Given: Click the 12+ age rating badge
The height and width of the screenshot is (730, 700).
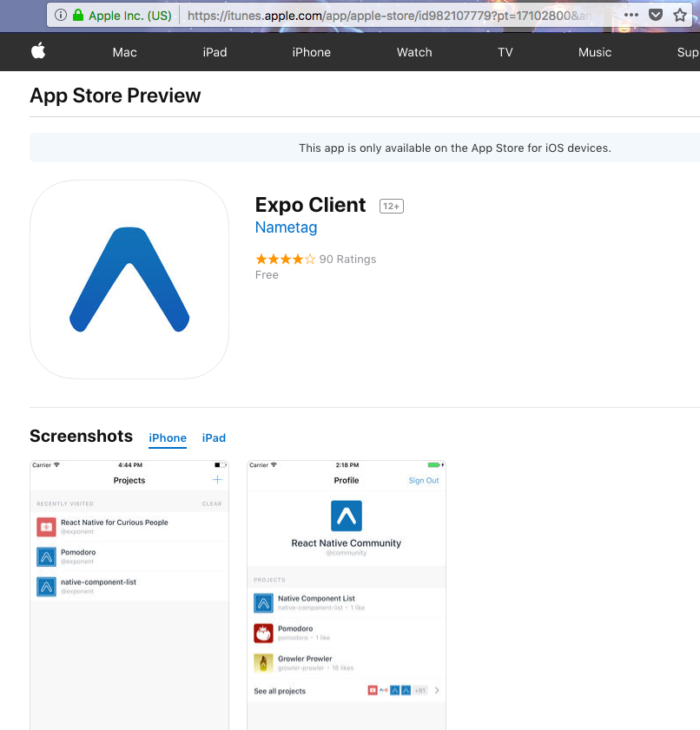Looking at the screenshot, I should (x=391, y=206).
